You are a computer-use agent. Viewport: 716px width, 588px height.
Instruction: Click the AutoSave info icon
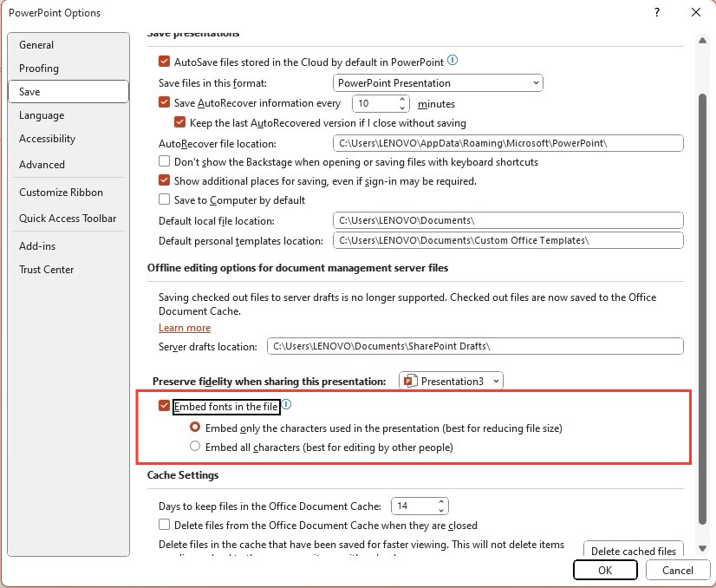452,61
